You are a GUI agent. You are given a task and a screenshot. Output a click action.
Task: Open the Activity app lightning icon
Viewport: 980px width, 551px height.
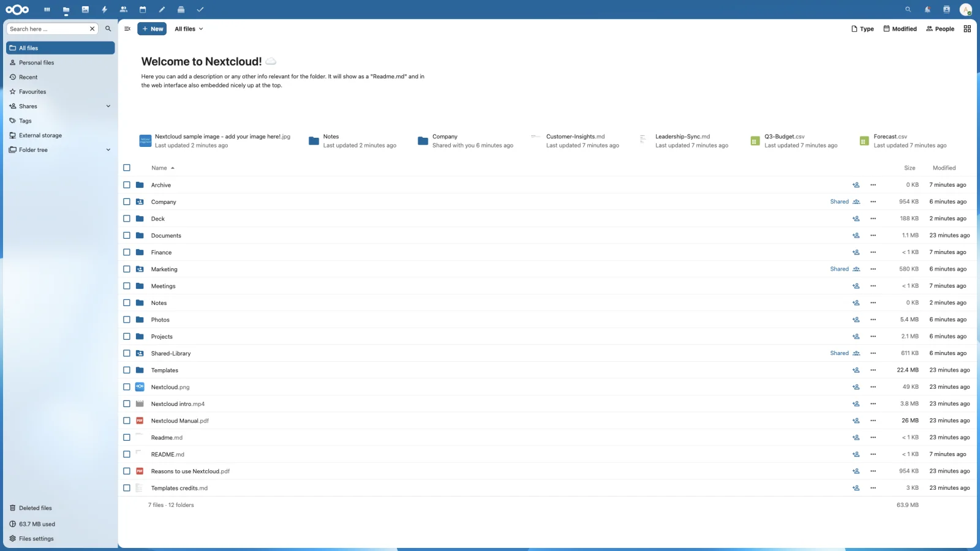pos(104,10)
